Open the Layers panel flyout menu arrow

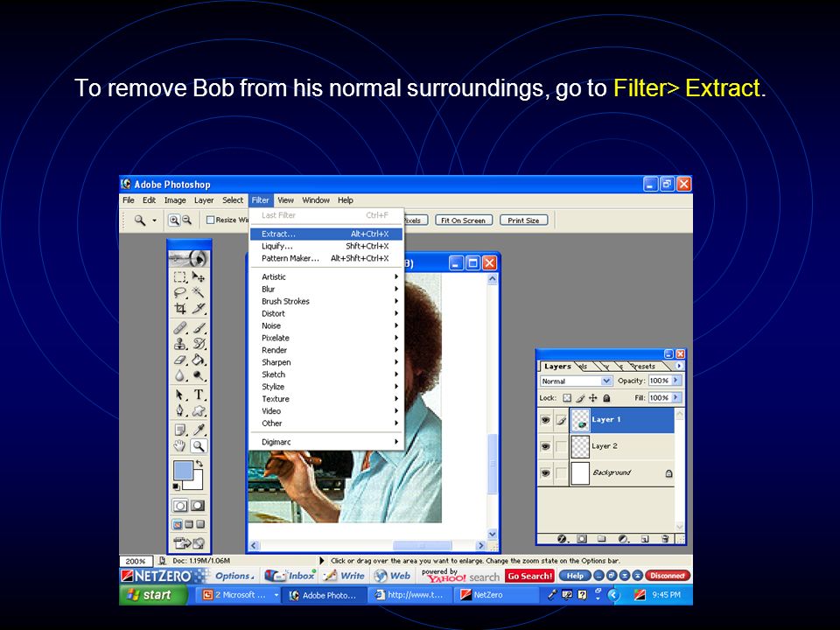679,366
